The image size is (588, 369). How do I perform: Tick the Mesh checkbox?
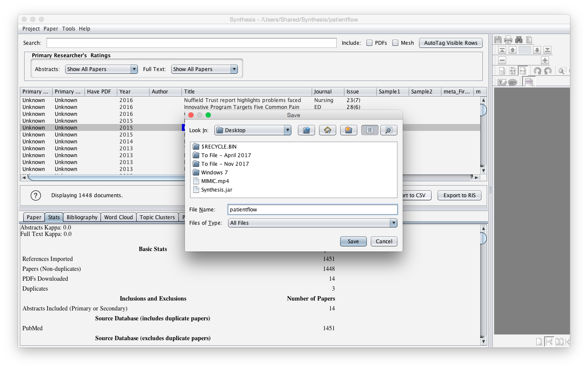[x=395, y=43]
